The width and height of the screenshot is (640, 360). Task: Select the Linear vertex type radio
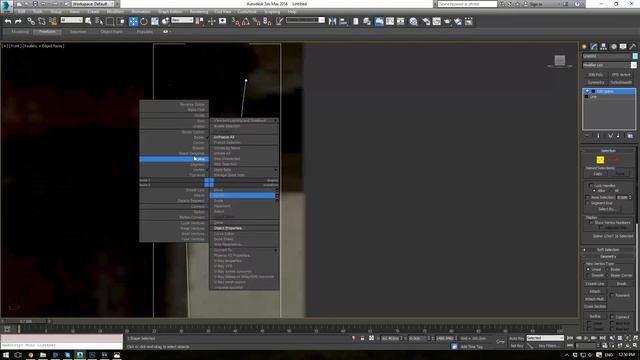588,269
